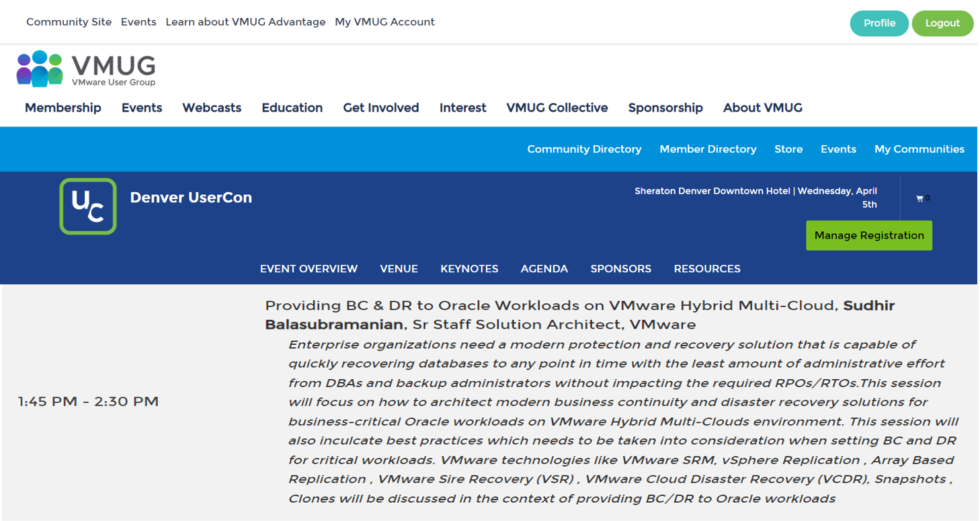Switch to the KEYNOTES tab
980x521 pixels.
pos(469,269)
